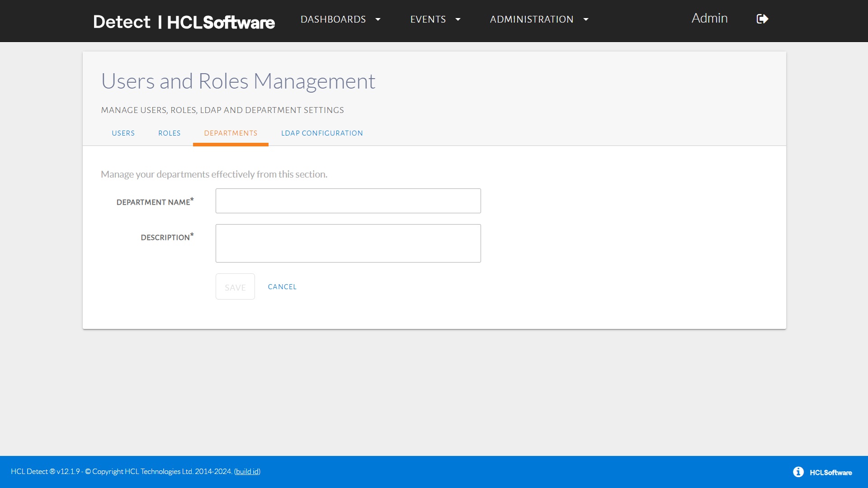Click the info icon in footer
This screenshot has height=488, width=868.
[798, 472]
